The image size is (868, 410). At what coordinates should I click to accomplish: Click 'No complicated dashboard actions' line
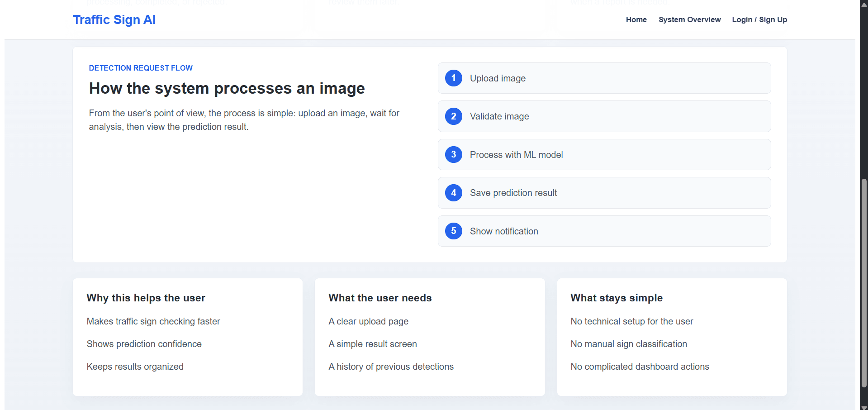[x=640, y=367]
